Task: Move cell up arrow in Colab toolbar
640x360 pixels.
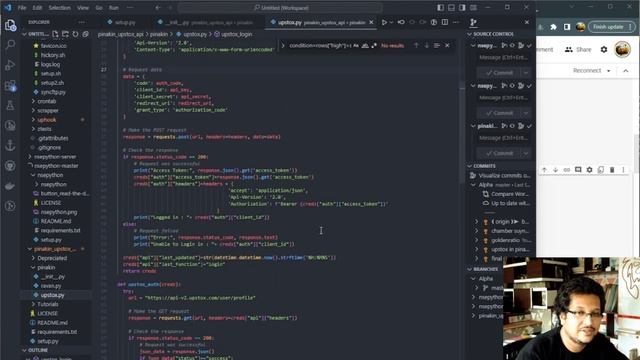Action: coord(544,169)
